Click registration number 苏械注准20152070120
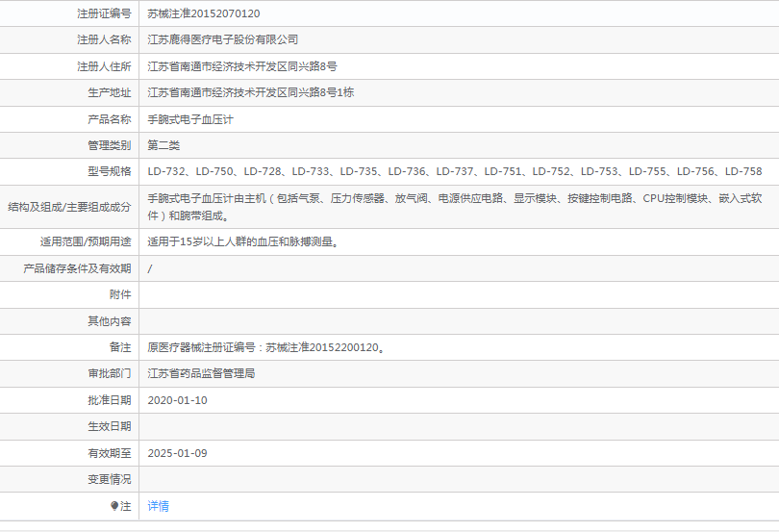Screen dimensions: 779x532 (x=203, y=13)
